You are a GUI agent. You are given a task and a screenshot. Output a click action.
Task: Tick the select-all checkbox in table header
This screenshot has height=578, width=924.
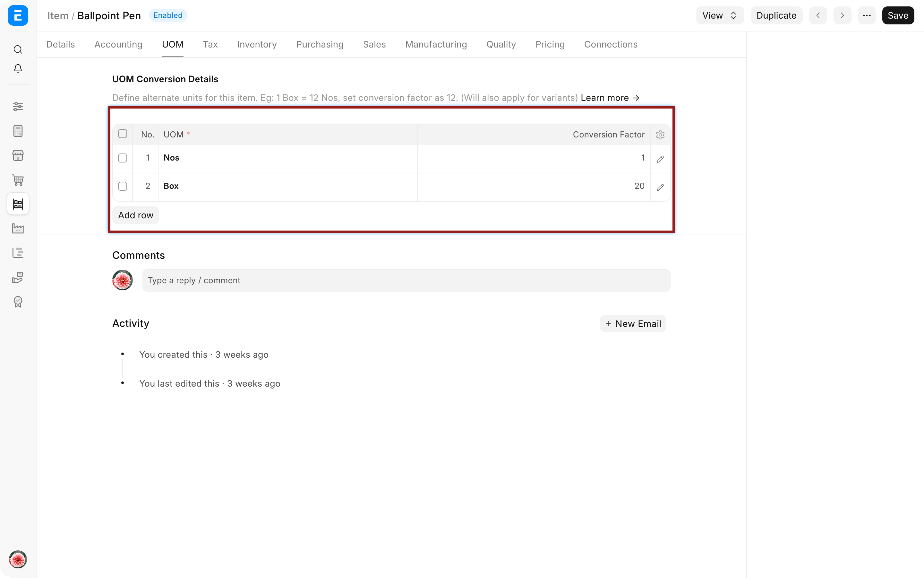click(123, 134)
